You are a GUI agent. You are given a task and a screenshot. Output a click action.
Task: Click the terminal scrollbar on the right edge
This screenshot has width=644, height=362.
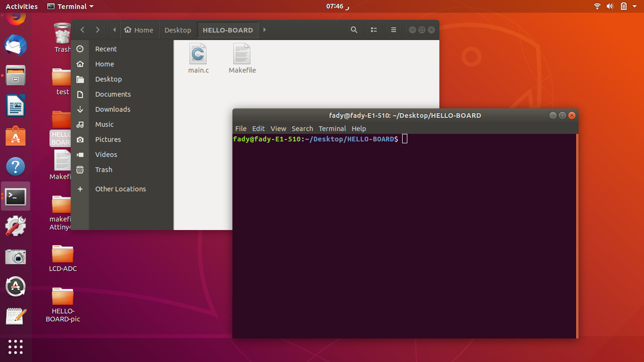pos(577,236)
